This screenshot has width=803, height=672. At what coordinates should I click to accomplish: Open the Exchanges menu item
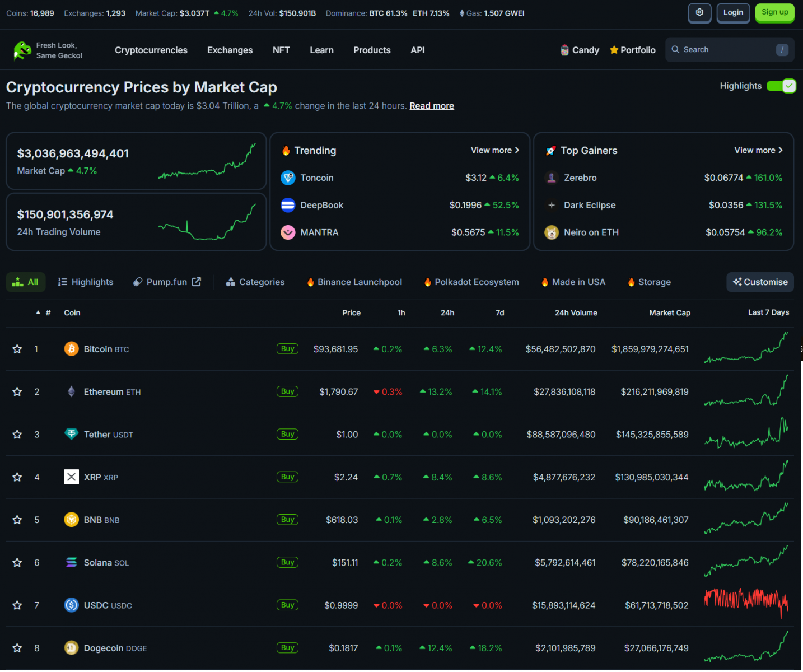(x=230, y=50)
